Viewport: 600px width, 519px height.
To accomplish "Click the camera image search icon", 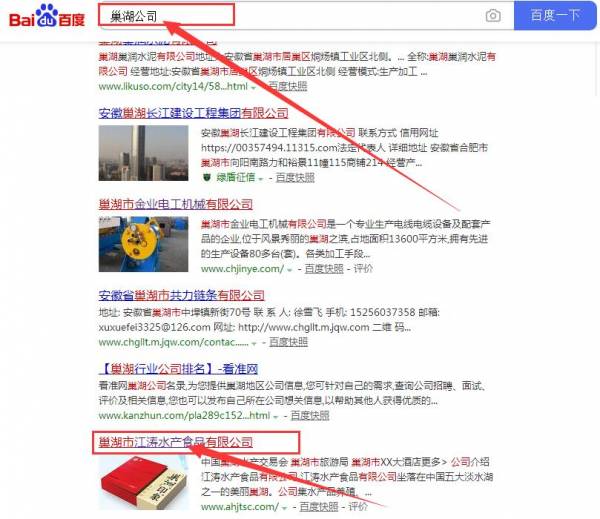I will click(493, 16).
